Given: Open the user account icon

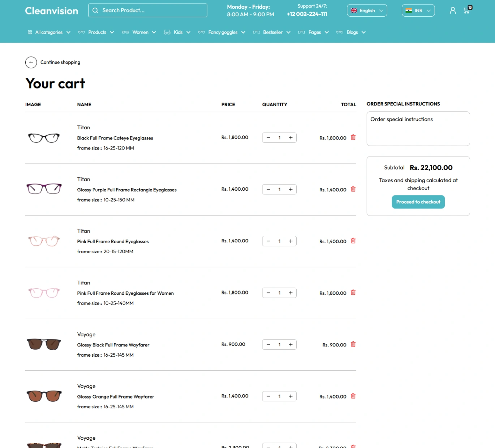Looking at the screenshot, I should (x=452, y=10).
